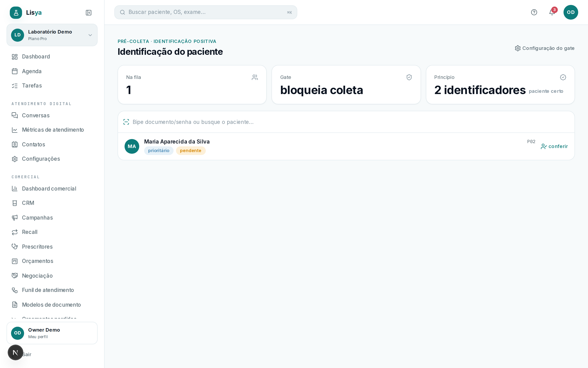Open Recall in the sidebar
This screenshot has width=588, height=368.
pos(52,232)
